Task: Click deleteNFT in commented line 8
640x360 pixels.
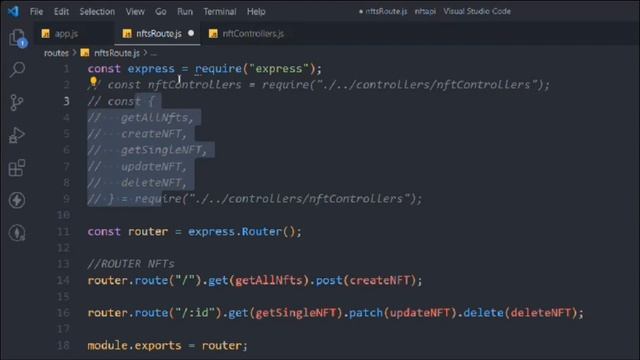Action: pos(151,182)
